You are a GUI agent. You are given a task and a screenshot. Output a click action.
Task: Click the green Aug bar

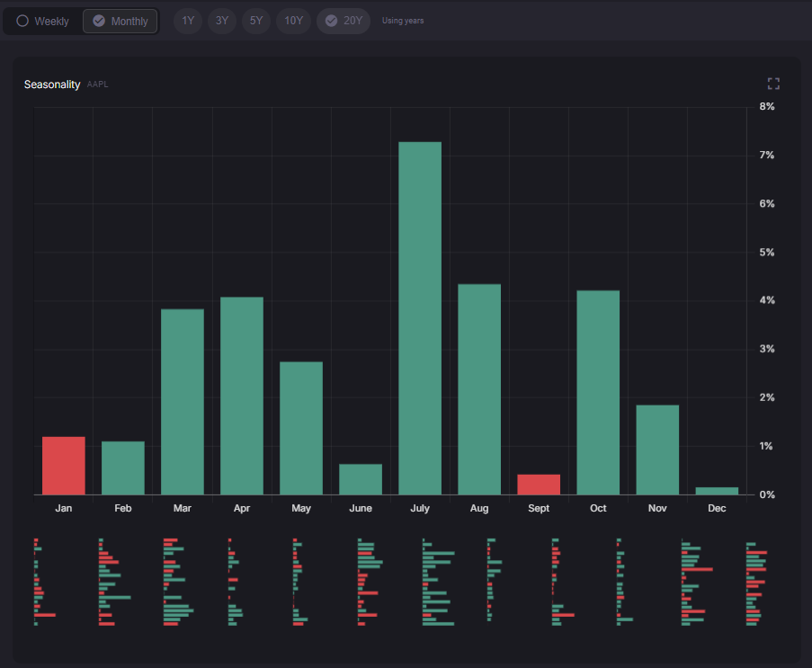click(x=479, y=389)
